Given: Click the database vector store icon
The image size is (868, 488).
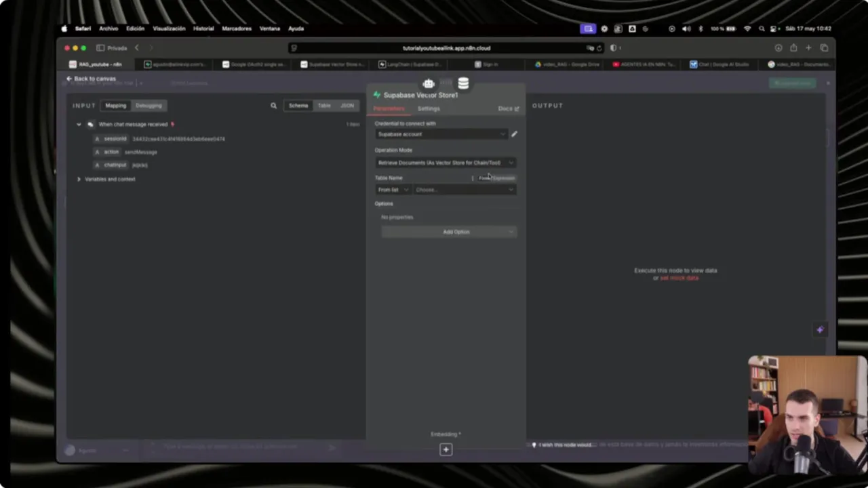Looking at the screenshot, I should coord(463,83).
